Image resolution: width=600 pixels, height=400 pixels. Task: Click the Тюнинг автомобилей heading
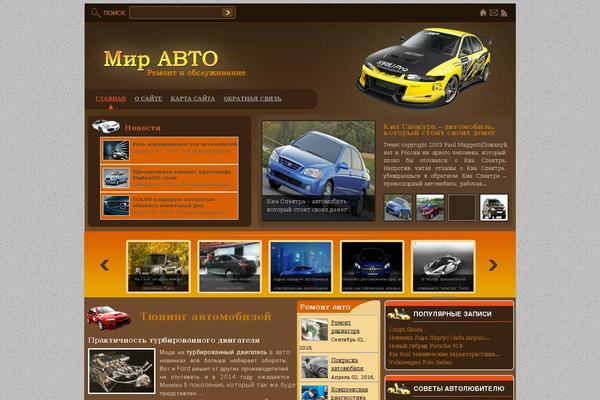point(206,317)
